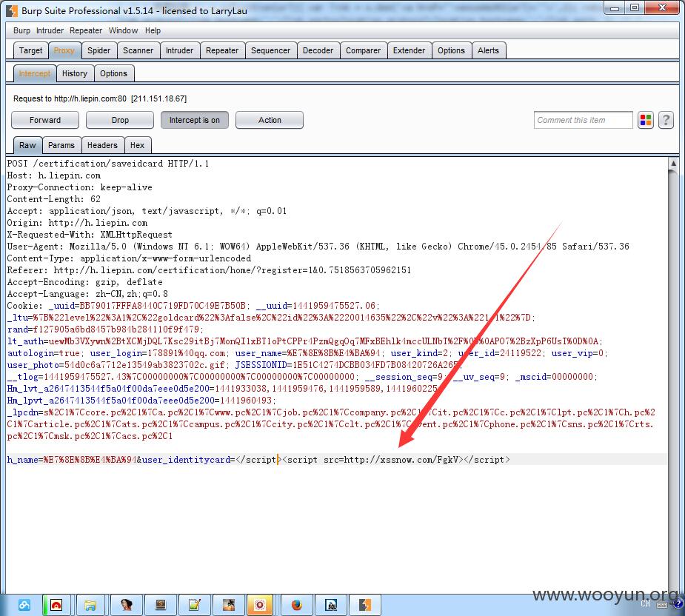
Task: Switch to the Repeater main tab
Action: (x=222, y=50)
